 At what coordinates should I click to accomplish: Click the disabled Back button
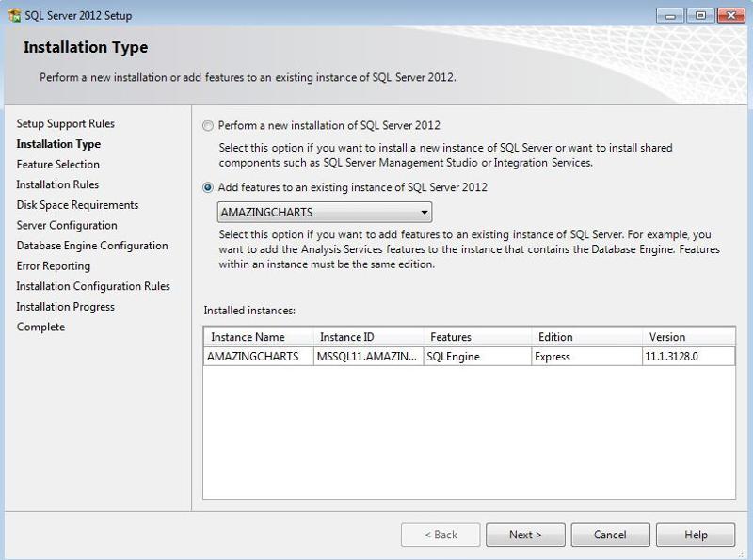[x=441, y=535]
